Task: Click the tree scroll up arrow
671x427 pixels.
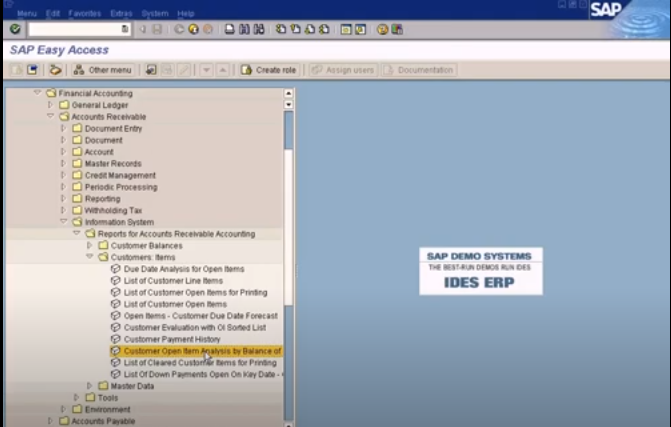Action: point(288,93)
